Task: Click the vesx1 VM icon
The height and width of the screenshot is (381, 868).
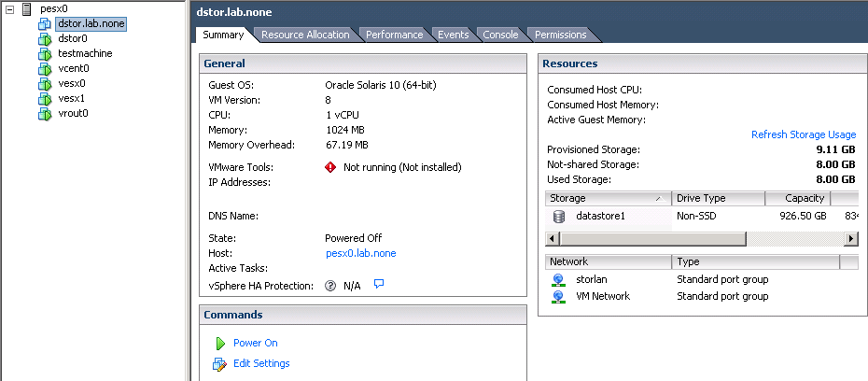Action: (45, 99)
